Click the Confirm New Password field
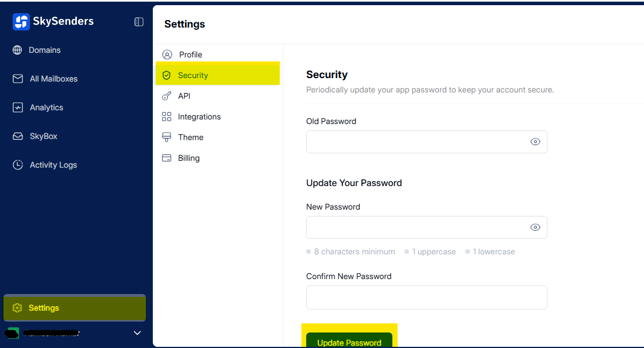The height and width of the screenshot is (348, 644). tap(426, 297)
